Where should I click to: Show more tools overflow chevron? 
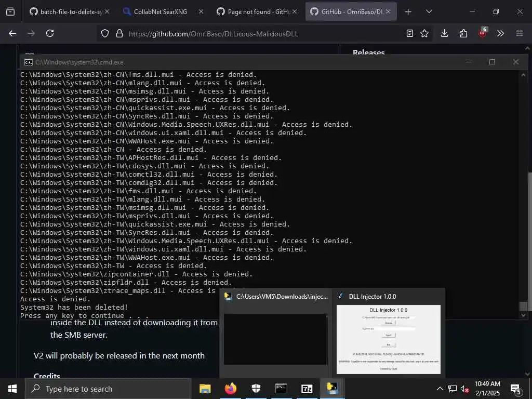[x=500, y=33]
